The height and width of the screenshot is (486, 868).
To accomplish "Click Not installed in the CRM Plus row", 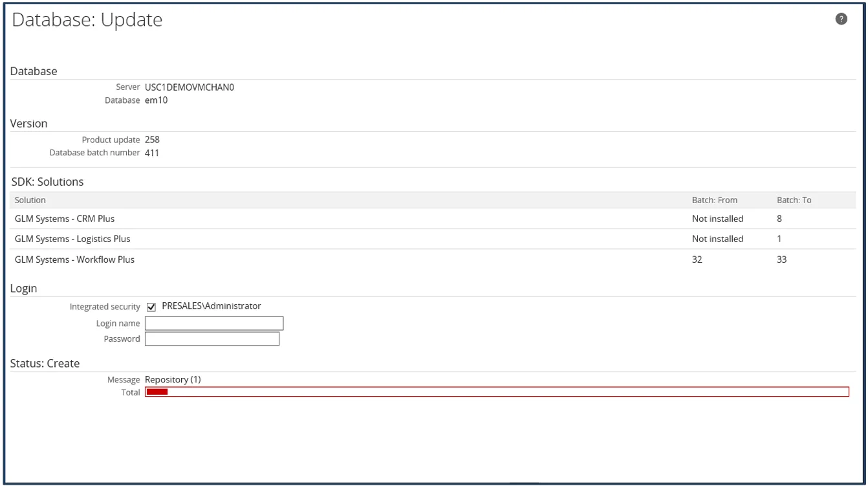I will tap(717, 219).
